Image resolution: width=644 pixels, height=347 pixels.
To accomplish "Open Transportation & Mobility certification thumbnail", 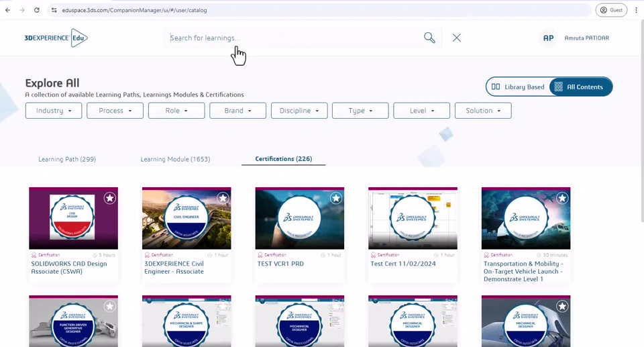I will 526,218.
